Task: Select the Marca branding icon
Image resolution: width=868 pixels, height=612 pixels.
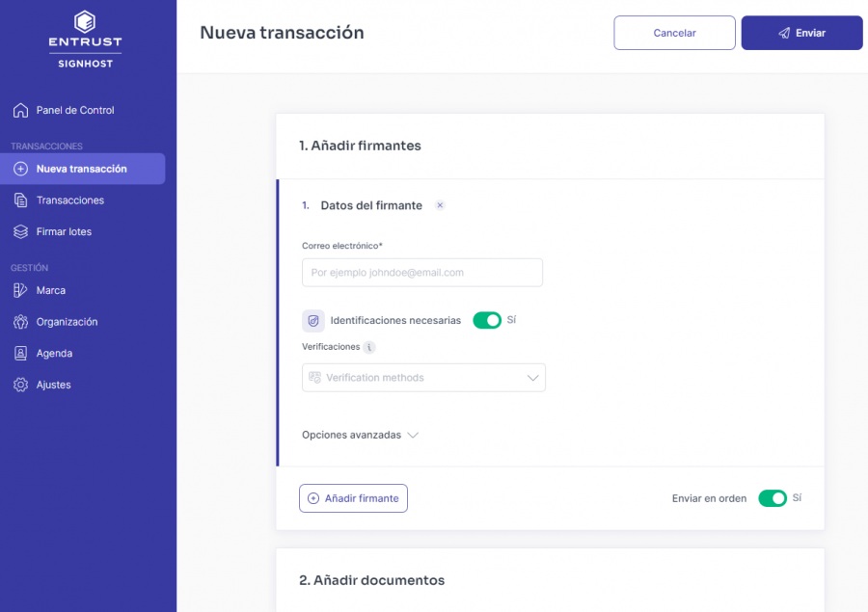Action: tap(19, 290)
